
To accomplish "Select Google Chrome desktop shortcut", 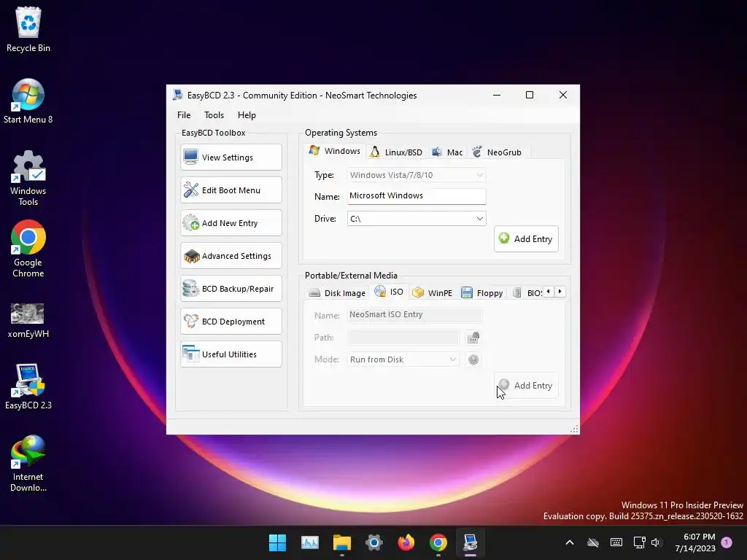I will click(28, 249).
